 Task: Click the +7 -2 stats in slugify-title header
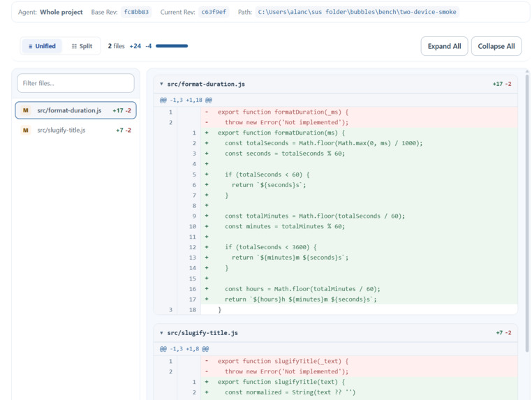(503, 333)
